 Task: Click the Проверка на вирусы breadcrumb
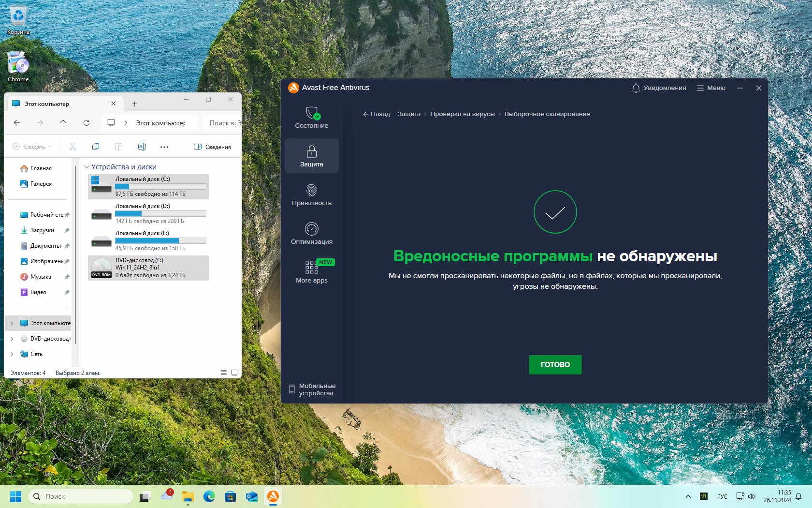[x=463, y=114]
